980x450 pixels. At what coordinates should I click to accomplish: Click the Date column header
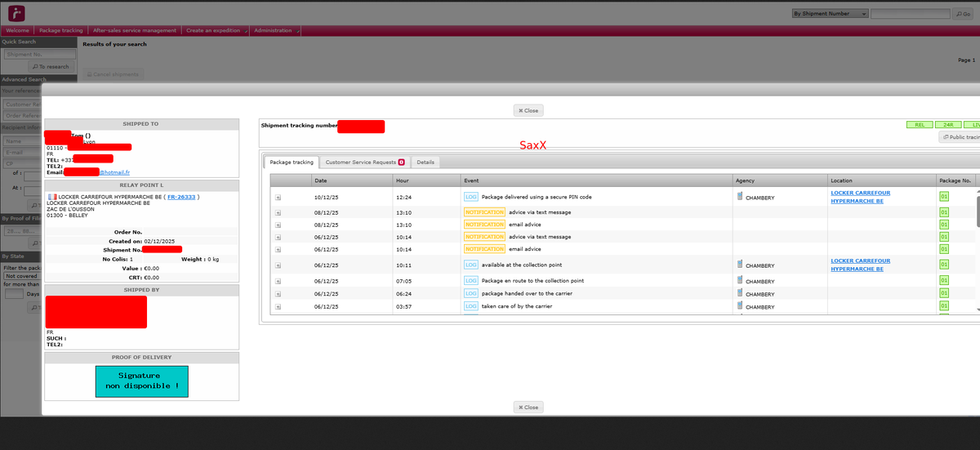point(351,180)
